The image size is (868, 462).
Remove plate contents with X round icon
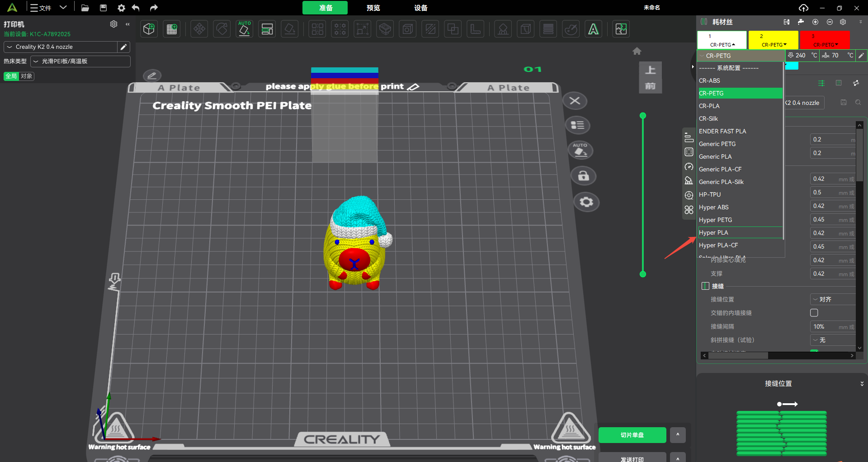[x=575, y=100]
